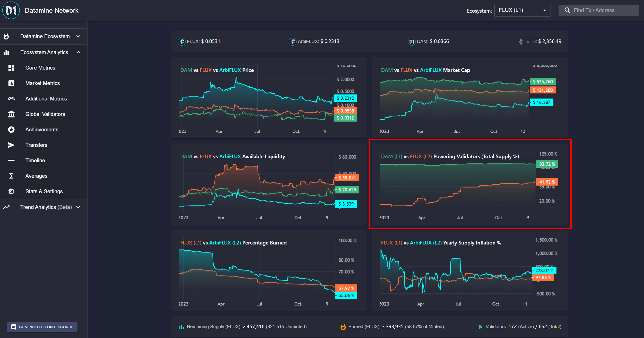This screenshot has height=338, width=644.
Task: Click the bar chart icon beside Ecosystem Analytics
Action: pos(6,52)
